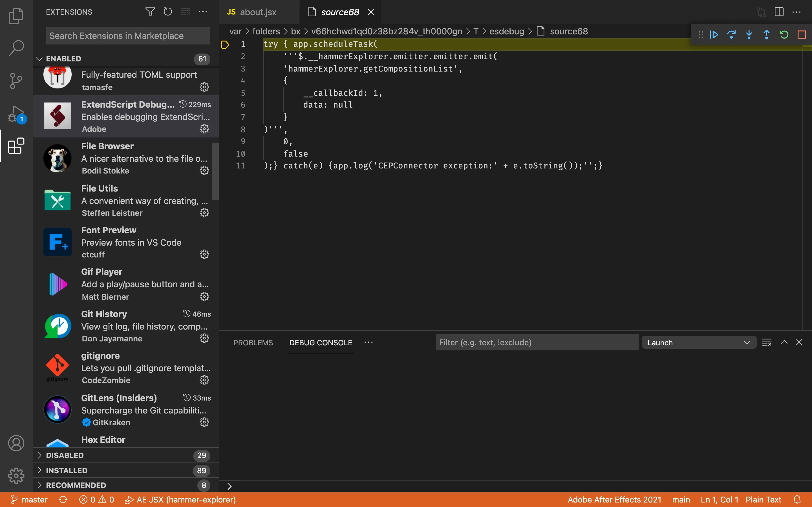Switch to the about.jsx tab
The height and width of the screenshot is (507, 812).
pos(258,12)
